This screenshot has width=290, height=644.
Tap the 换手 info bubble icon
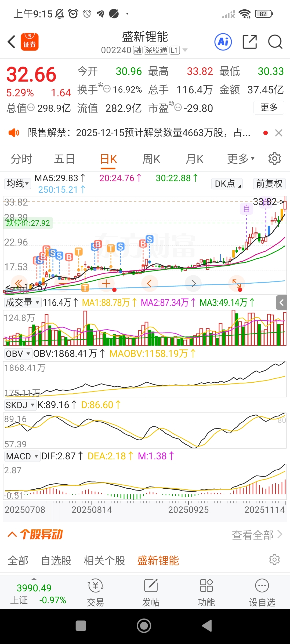coord(107,89)
